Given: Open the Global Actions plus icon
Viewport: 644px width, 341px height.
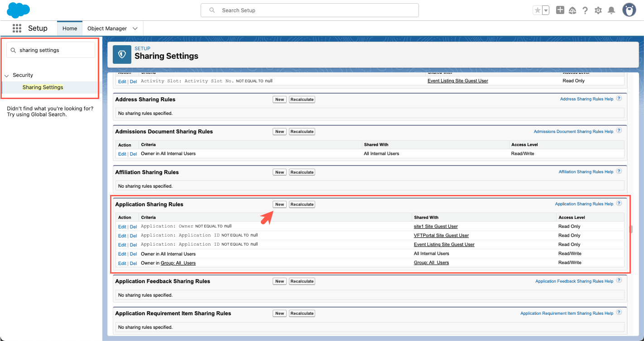Looking at the screenshot, I should [x=560, y=10].
